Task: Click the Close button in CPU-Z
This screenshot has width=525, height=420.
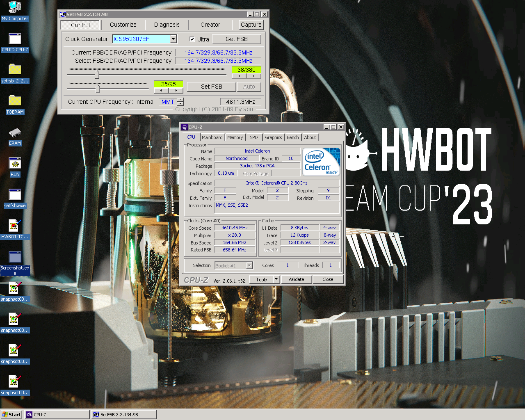Action: tap(328, 279)
